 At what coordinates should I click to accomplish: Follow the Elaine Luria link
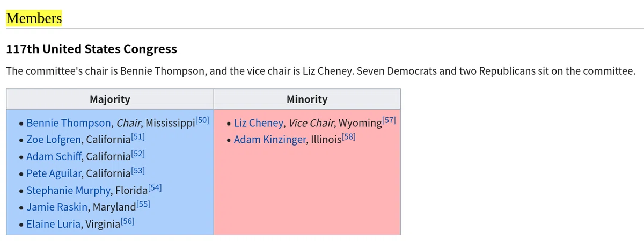pyautogui.click(x=54, y=224)
